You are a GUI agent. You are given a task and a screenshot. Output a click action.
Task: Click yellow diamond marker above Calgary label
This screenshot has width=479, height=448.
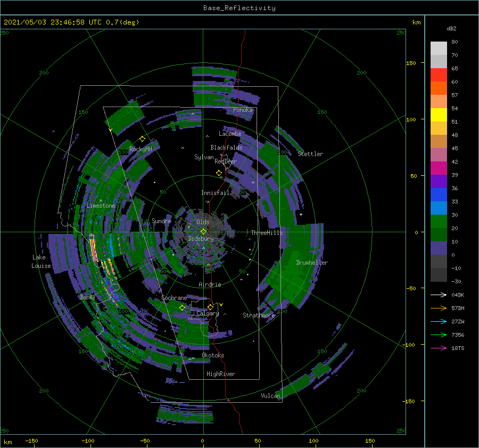click(210, 307)
